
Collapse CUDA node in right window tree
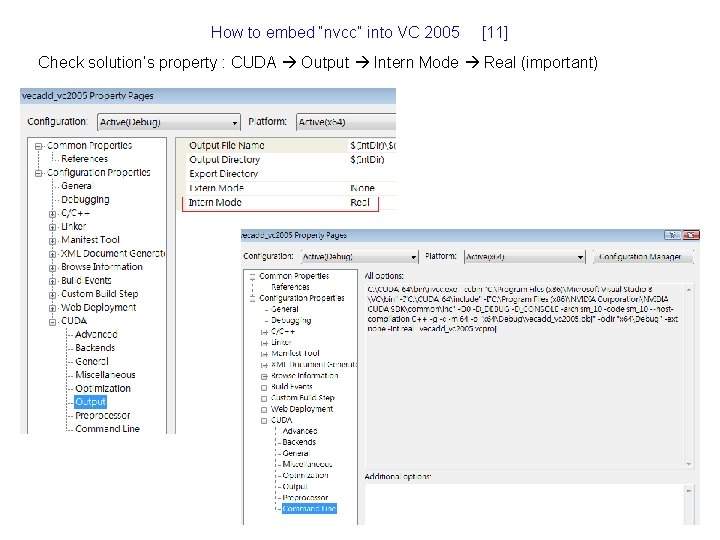tap(264, 421)
